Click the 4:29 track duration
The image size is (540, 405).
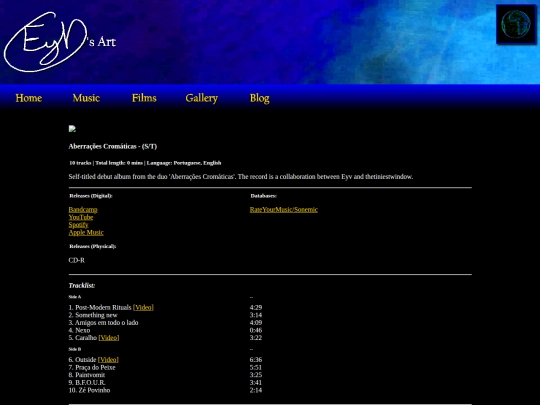tap(256, 307)
